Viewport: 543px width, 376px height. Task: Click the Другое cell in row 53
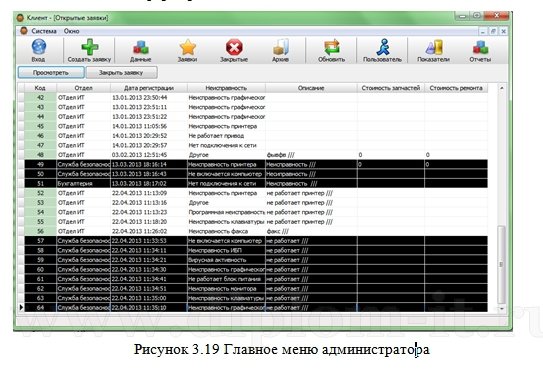click(x=226, y=203)
